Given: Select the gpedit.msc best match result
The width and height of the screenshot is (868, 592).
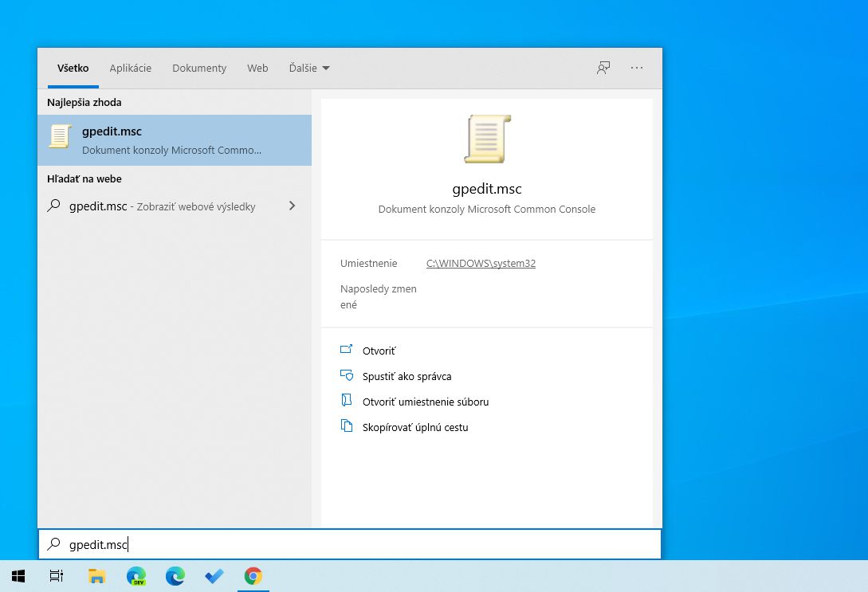Looking at the screenshot, I should click(x=175, y=140).
